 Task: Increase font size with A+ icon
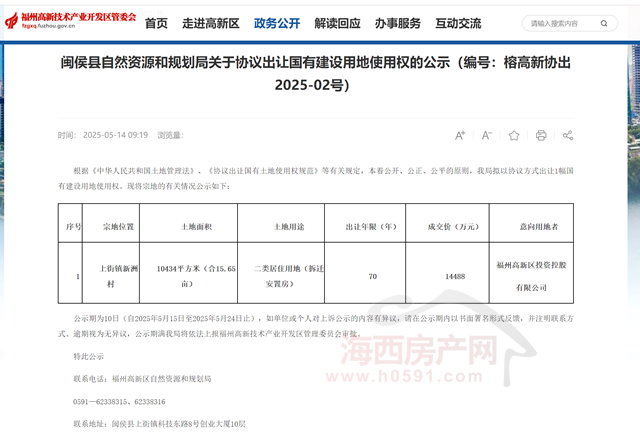click(460, 136)
